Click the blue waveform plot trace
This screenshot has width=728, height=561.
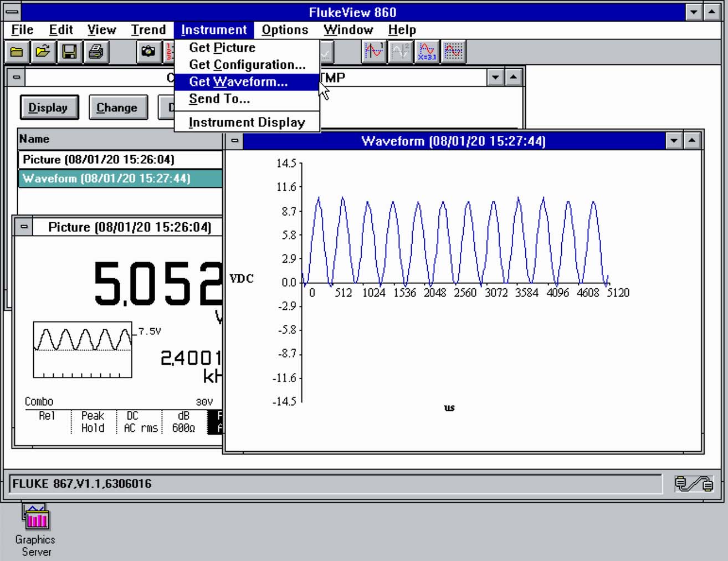[x=455, y=241]
